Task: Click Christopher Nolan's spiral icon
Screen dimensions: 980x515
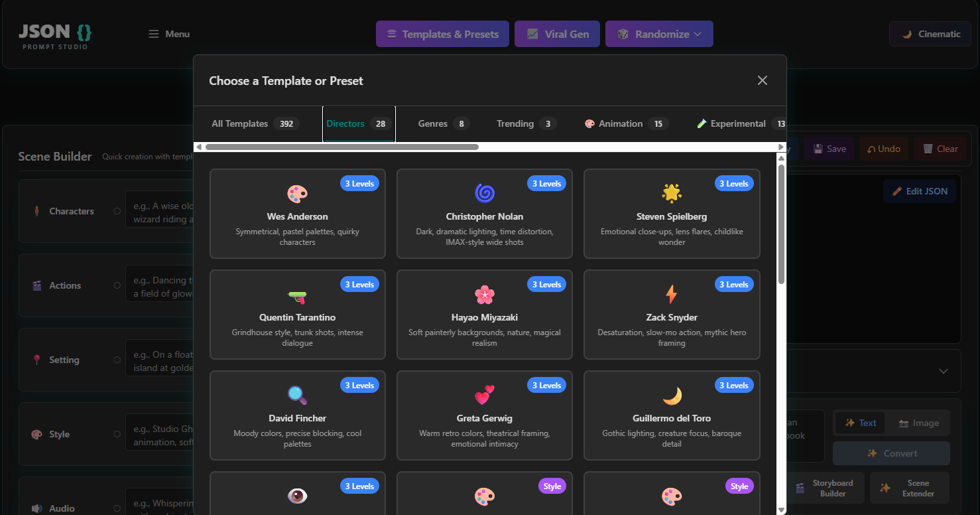Action: (x=484, y=194)
